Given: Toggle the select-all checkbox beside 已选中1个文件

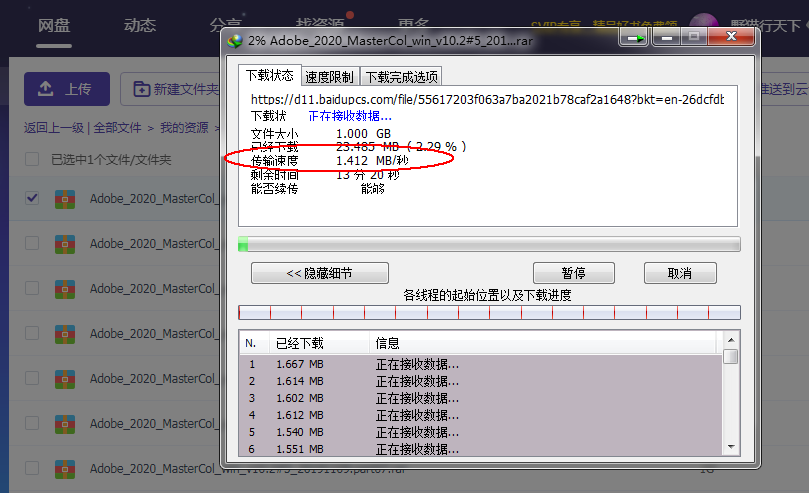Looking at the screenshot, I should click(x=32, y=159).
